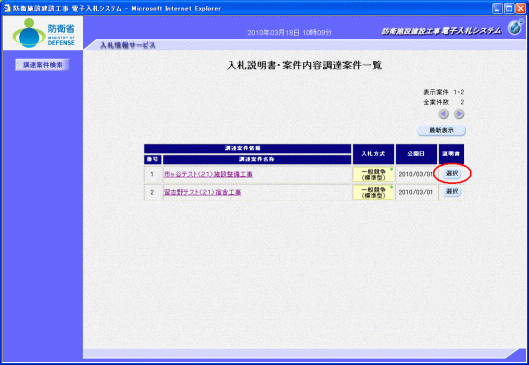Click the 公開日 column header
Viewport: 529px width, 365px height.
(x=416, y=154)
